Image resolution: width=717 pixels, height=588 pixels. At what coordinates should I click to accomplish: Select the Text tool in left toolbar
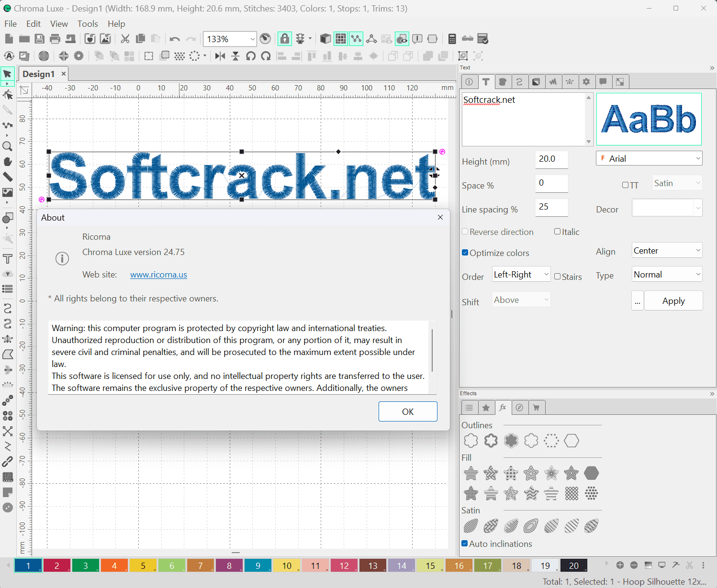coord(7,259)
